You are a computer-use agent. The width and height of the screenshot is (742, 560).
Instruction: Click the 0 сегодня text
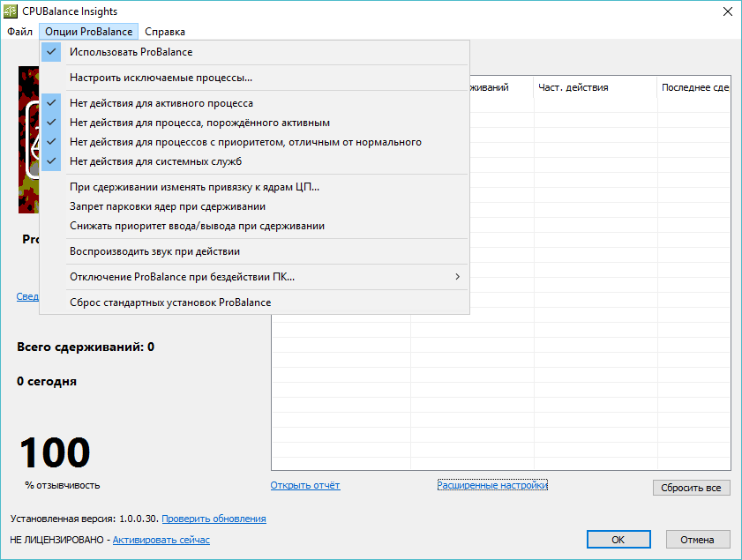[x=47, y=381]
